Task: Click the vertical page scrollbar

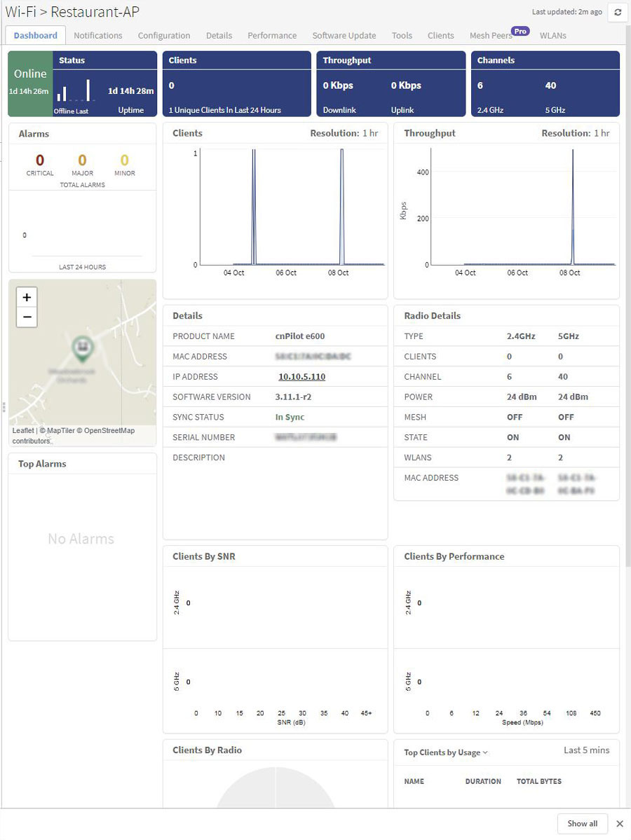Action: 628,295
